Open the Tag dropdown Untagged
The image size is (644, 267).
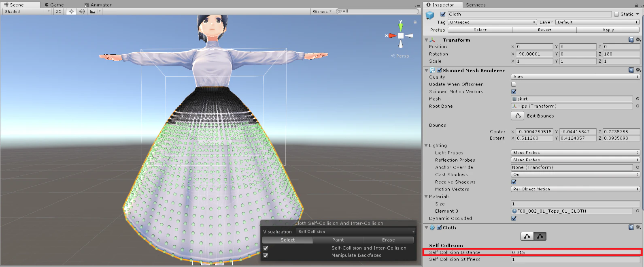tap(492, 22)
